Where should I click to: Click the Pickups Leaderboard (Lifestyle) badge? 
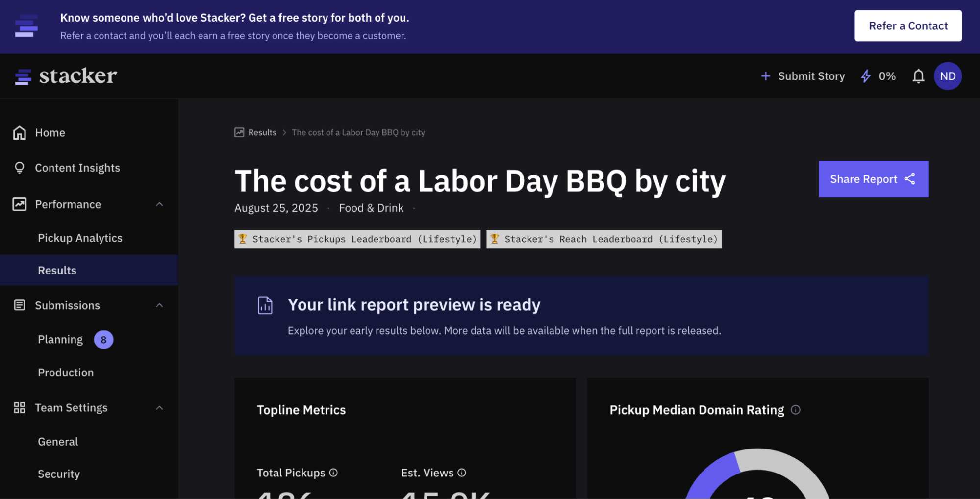[357, 239]
